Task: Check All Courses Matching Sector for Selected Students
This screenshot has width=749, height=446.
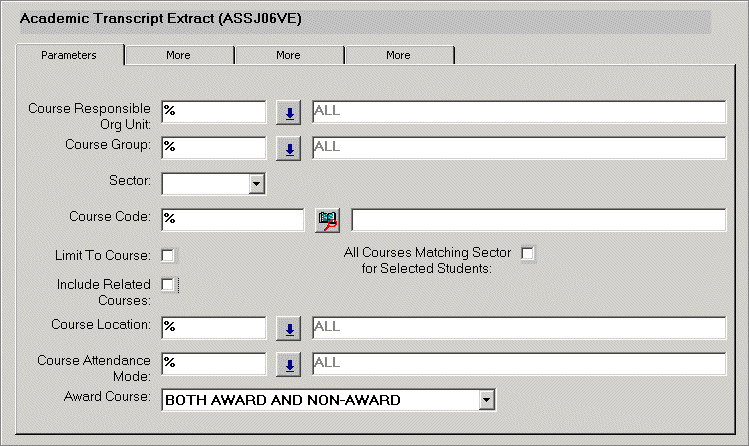Action: 527,253
